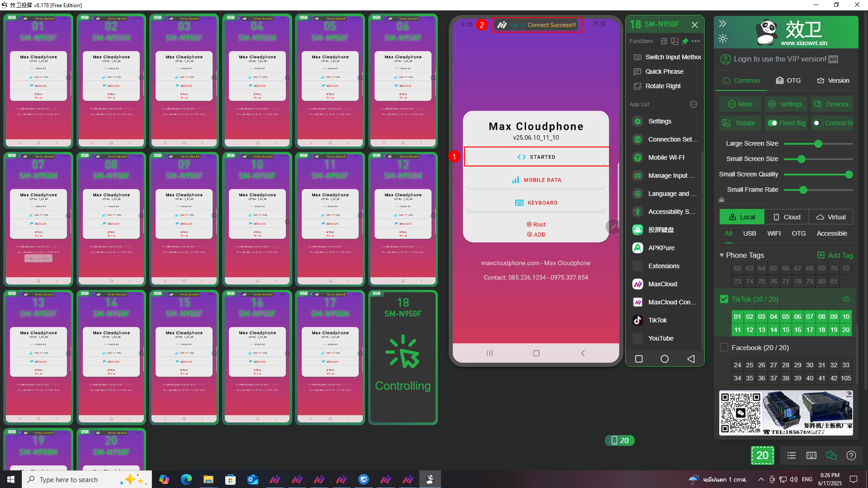Open Microsoft Edge from the taskbar
The height and width of the screenshot is (488, 868).
pos(186,479)
